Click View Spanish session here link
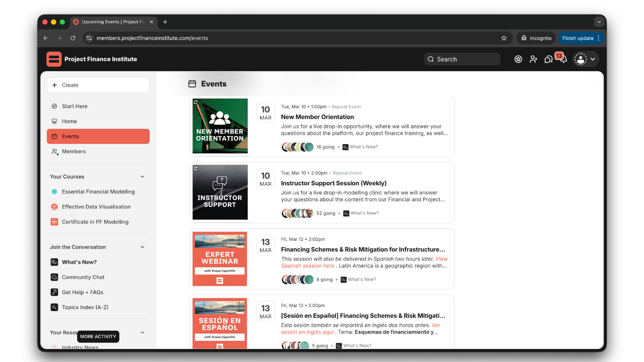The width and height of the screenshot is (644, 362). [x=364, y=262]
